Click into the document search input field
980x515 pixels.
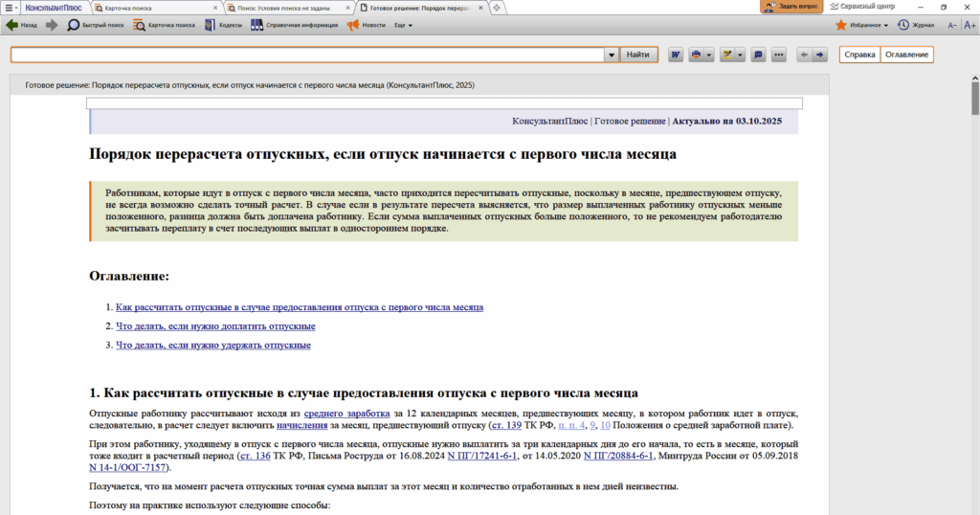pos(306,56)
